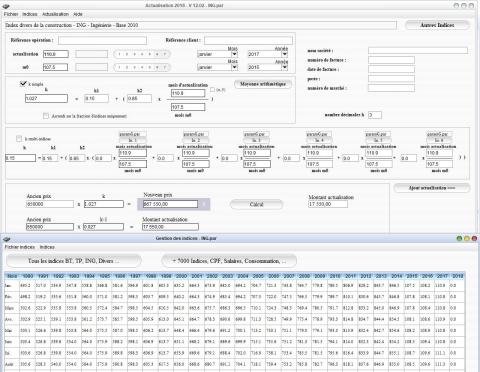Click the Index divers de la construction title field
Screen dimensions: 480x372
(201, 25)
